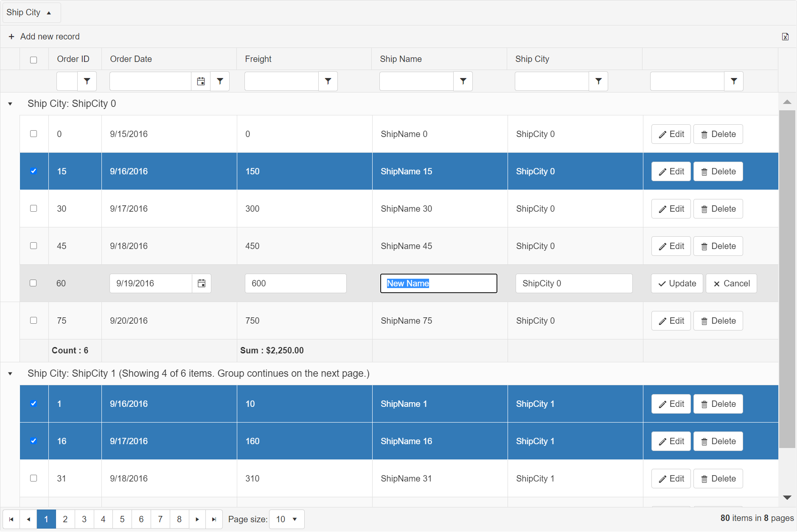The image size is (797, 532).
Task: Cancel editing of order 60
Action: tap(731, 283)
